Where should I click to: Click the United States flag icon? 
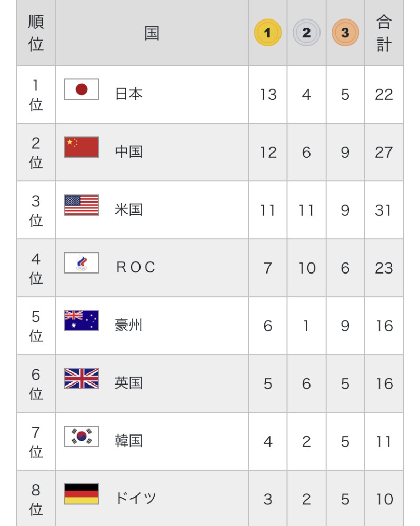(82, 205)
